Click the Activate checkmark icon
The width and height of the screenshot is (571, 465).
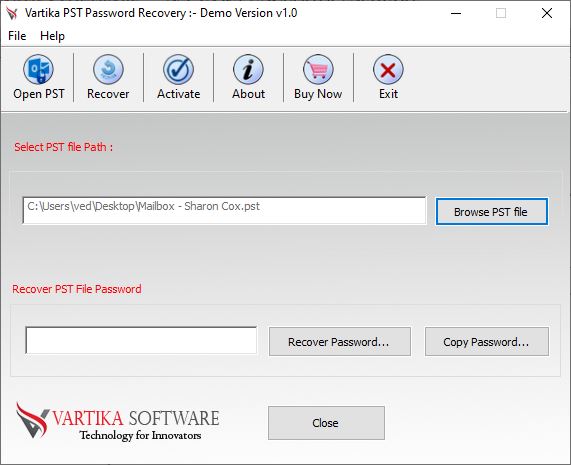point(178,69)
